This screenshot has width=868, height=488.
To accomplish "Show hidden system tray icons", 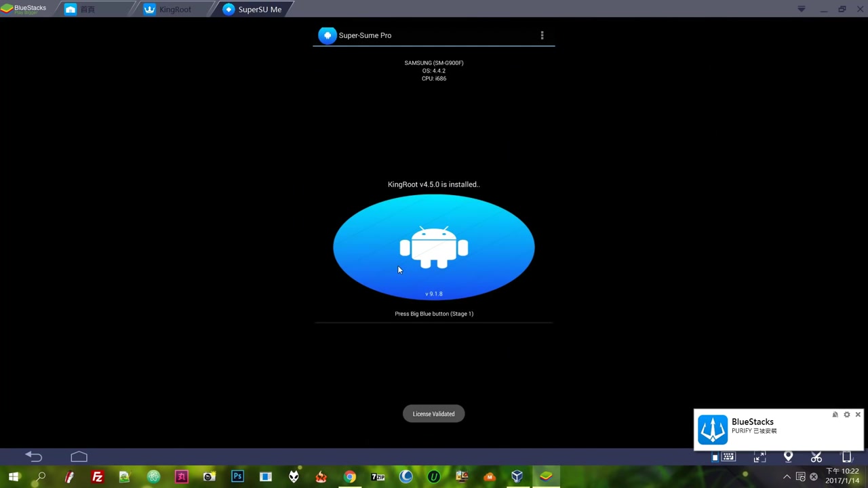I will [787, 477].
